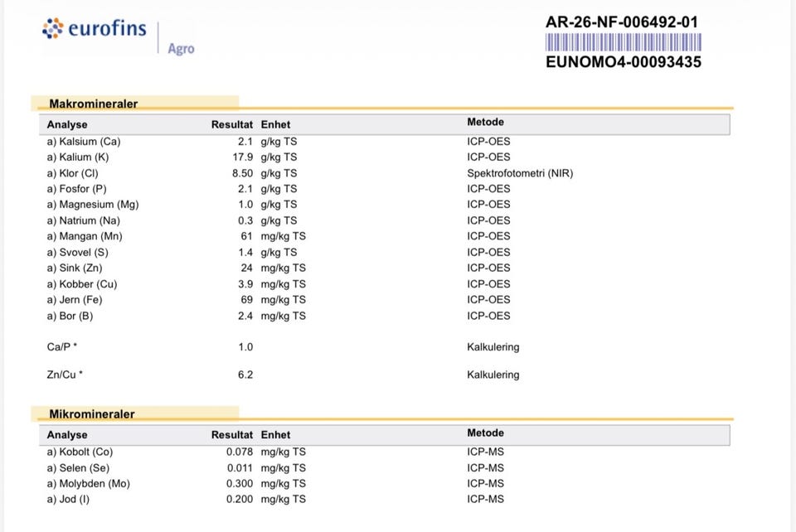
Task: Click the Mikromineraler Metode column header
Action: 485,433
